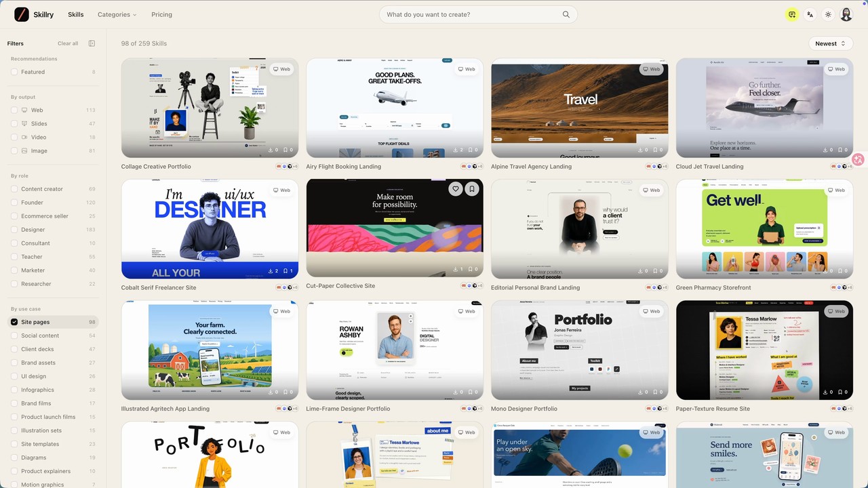Open the language translate icon in header
Viewport: 868px width, 488px height.
(x=810, y=14)
